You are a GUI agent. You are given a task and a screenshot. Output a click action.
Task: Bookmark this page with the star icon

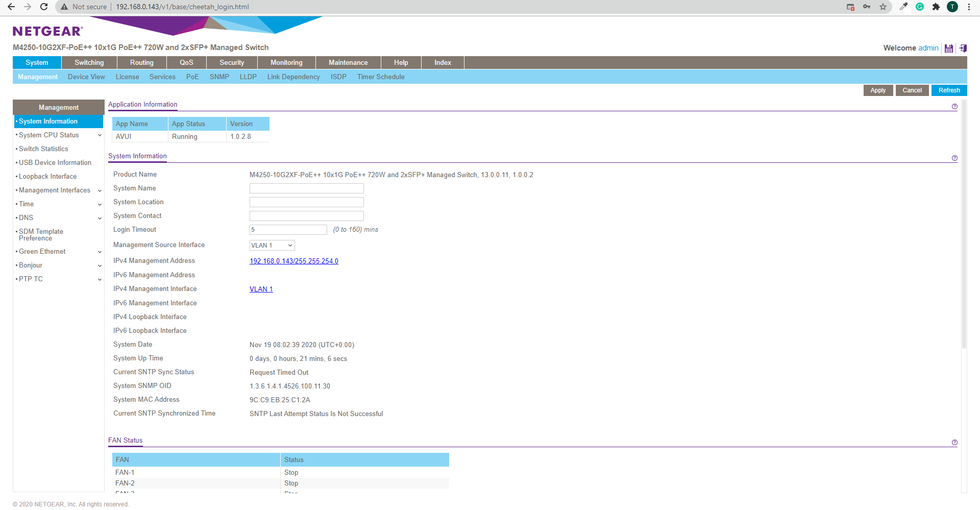883,7
